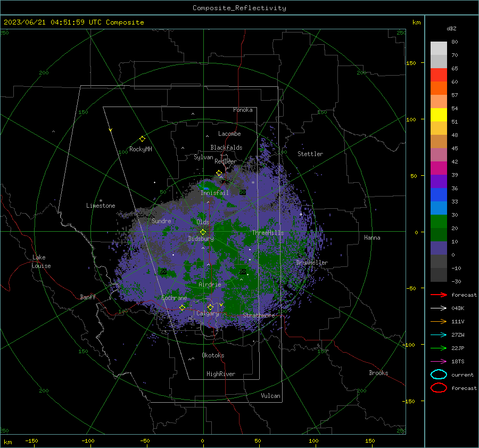Click the dBZ legend heading
This screenshot has height=448, width=479.
click(x=451, y=28)
